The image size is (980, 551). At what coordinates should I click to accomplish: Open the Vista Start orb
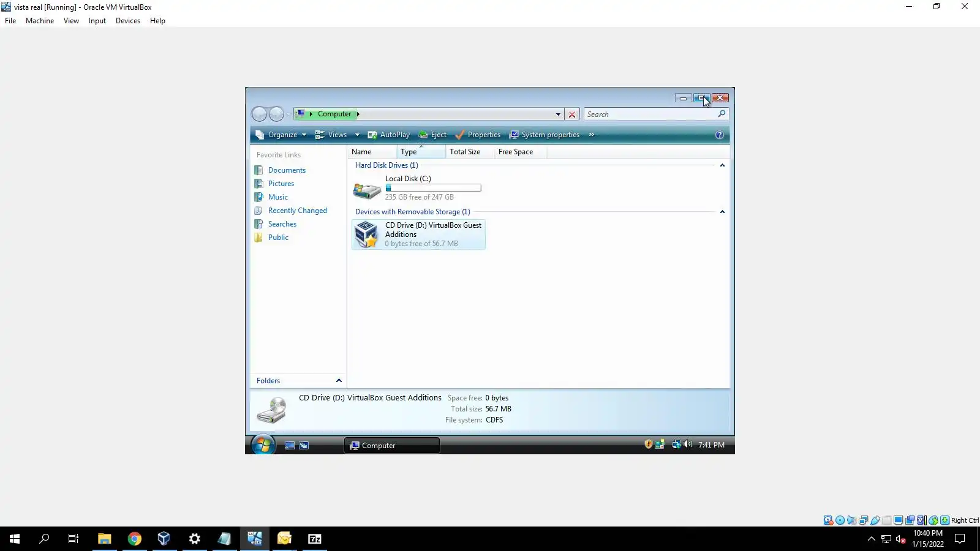pyautogui.click(x=263, y=444)
